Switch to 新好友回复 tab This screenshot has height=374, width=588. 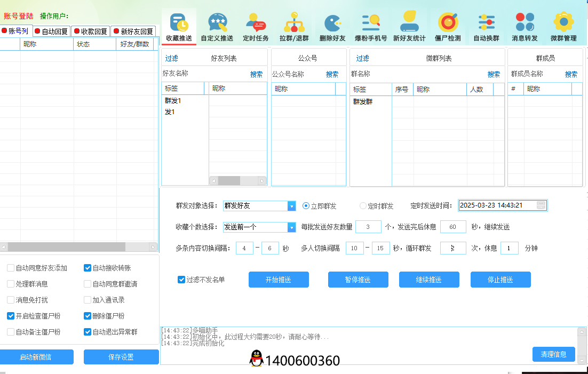pos(134,31)
